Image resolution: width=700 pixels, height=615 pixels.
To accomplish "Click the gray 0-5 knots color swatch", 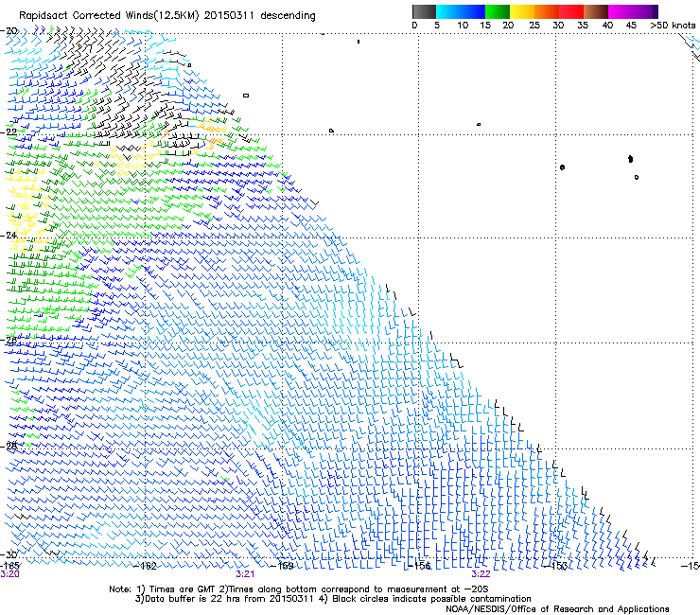I will coord(424,11).
